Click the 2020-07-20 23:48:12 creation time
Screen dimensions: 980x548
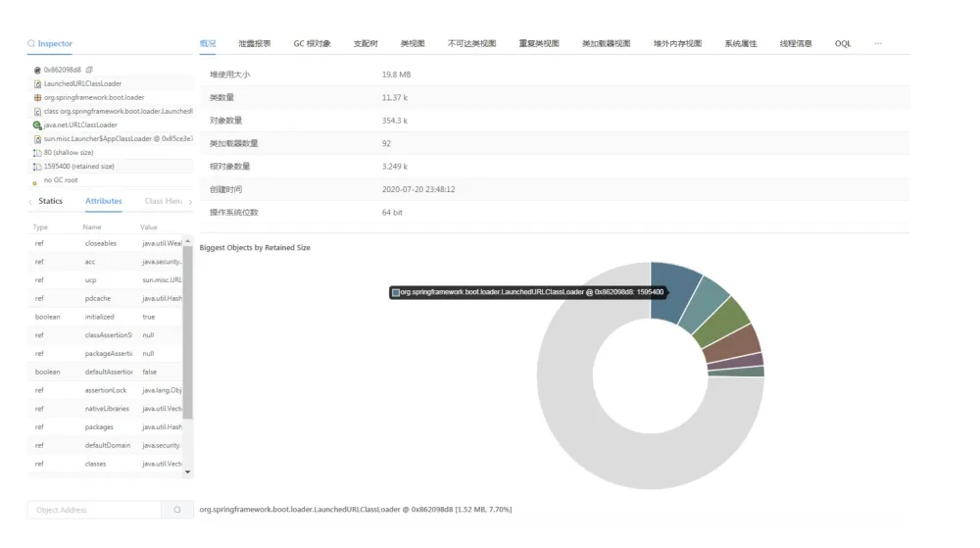tap(418, 189)
